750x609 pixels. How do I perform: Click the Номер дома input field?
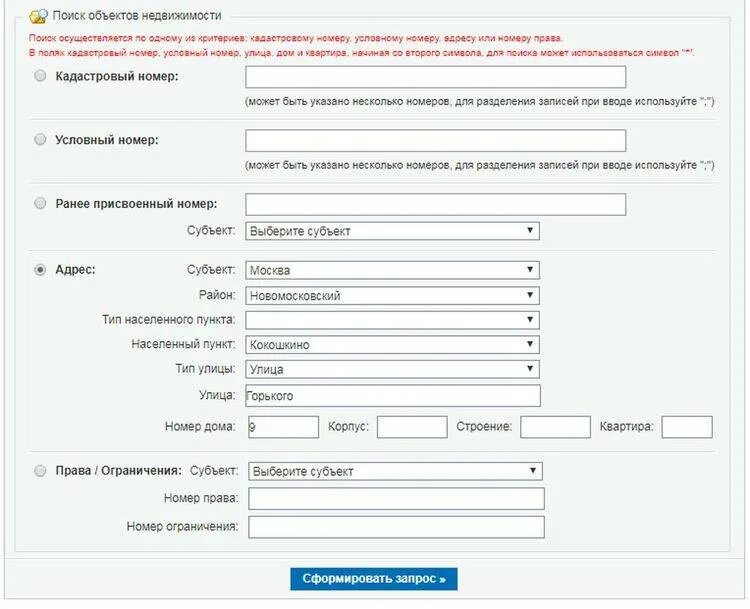(x=282, y=427)
